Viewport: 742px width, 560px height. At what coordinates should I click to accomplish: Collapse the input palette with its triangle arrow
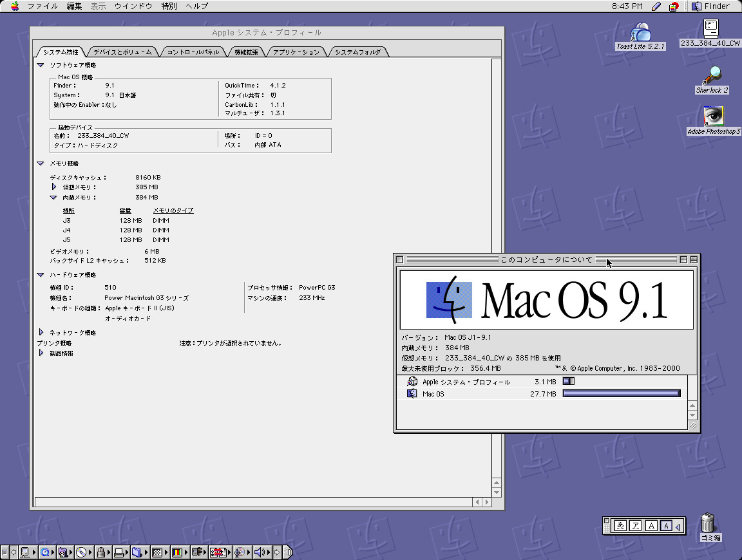[x=678, y=526]
